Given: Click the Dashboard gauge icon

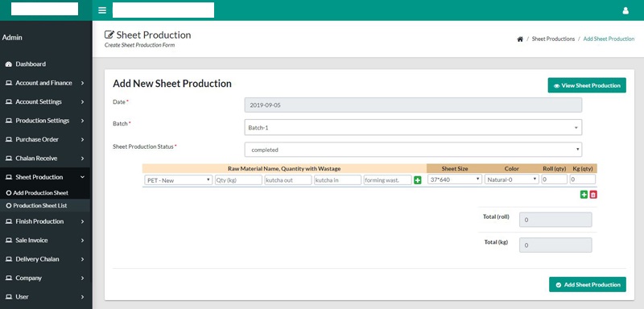Looking at the screenshot, I should coord(9,64).
